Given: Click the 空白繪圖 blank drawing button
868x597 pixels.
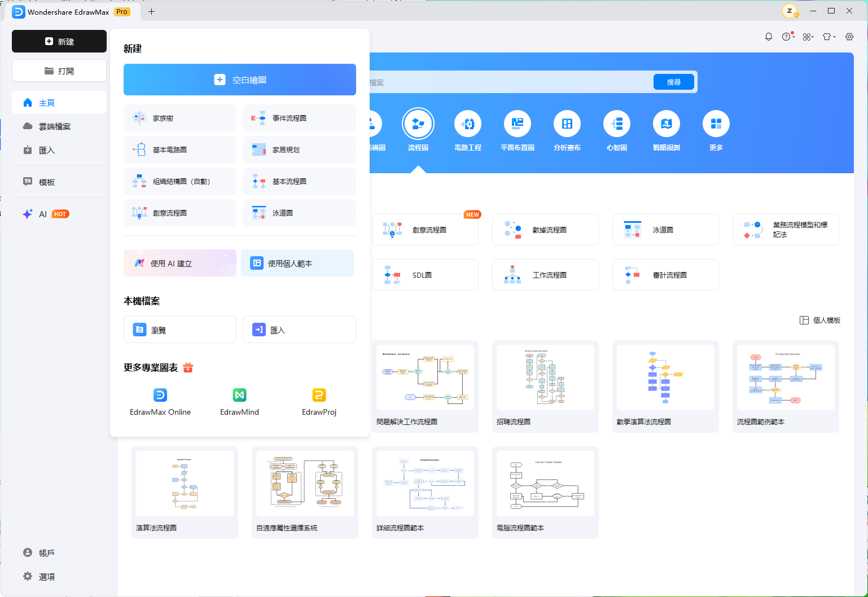Looking at the screenshot, I should click(240, 80).
